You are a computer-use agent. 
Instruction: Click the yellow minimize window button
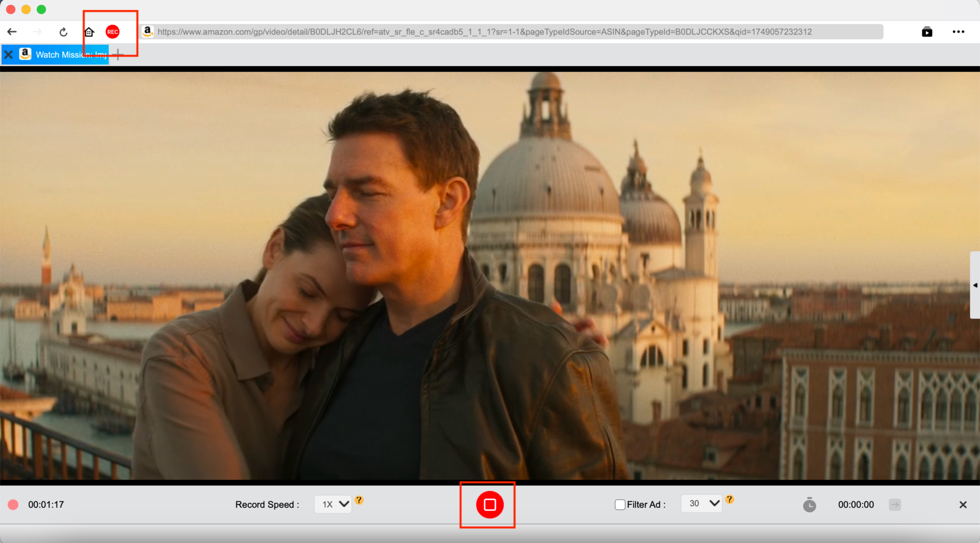click(26, 9)
